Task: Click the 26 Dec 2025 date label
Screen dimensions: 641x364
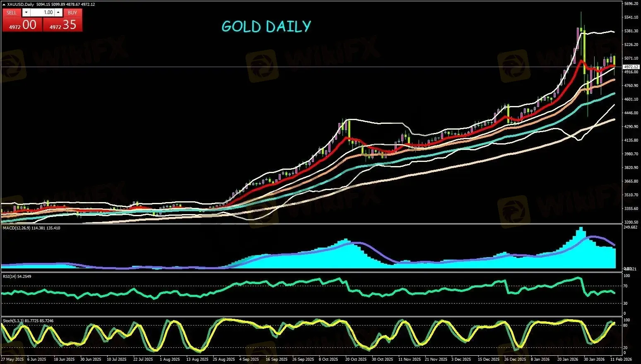Action: click(x=515, y=359)
